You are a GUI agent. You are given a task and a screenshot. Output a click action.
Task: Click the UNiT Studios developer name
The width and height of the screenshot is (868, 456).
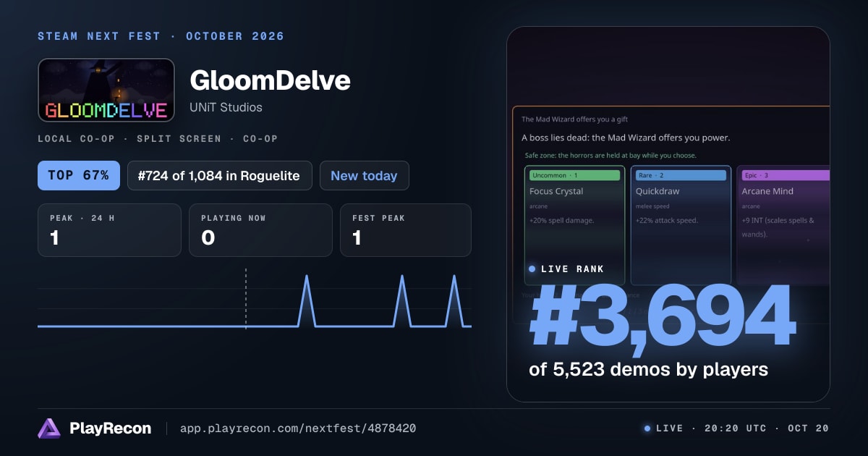coord(226,108)
